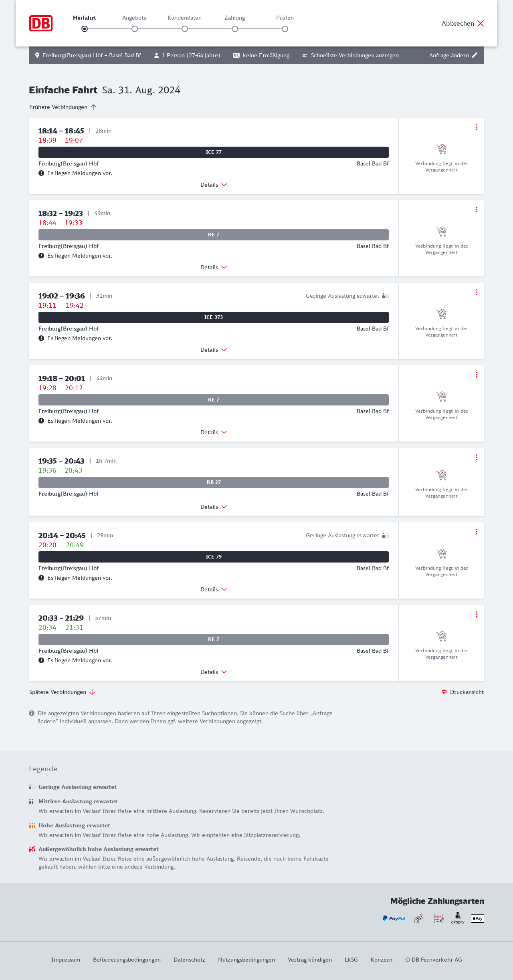
Task: Click the Kundendaten step label
Action: click(x=184, y=18)
